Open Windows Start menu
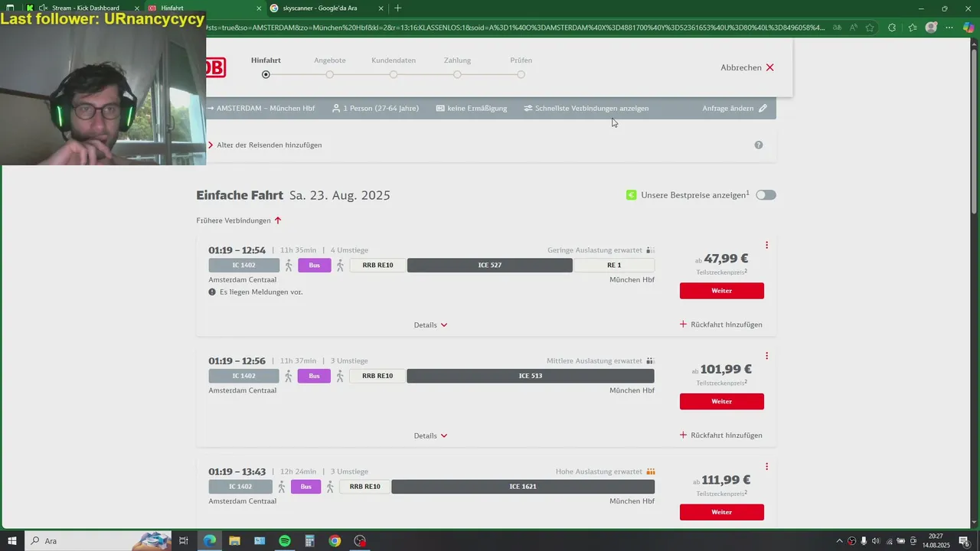The image size is (980, 551). [x=11, y=541]
